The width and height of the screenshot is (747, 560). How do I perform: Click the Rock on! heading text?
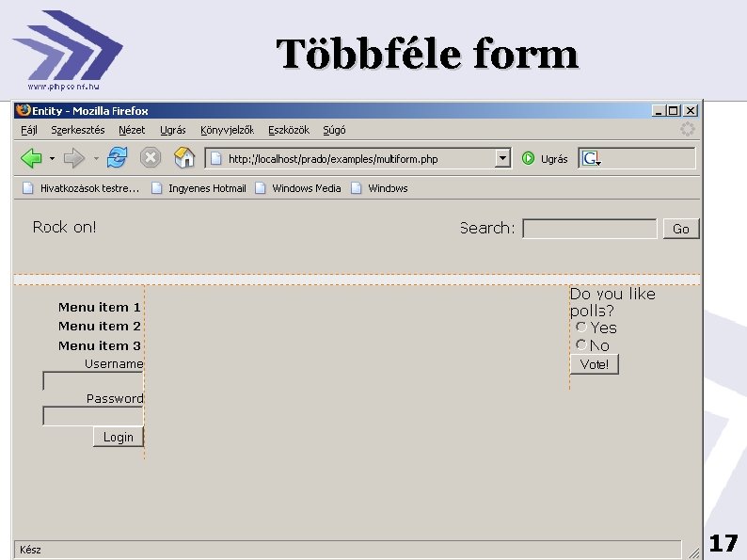click(x=64, y=227)
